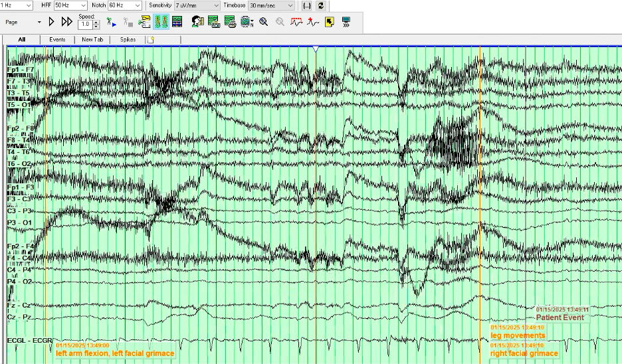Expand the Sensitivity 7 uV/mm dropdown
Image resolution: width=622 pixels, height=364 pixels.
(x=197, y=5)
